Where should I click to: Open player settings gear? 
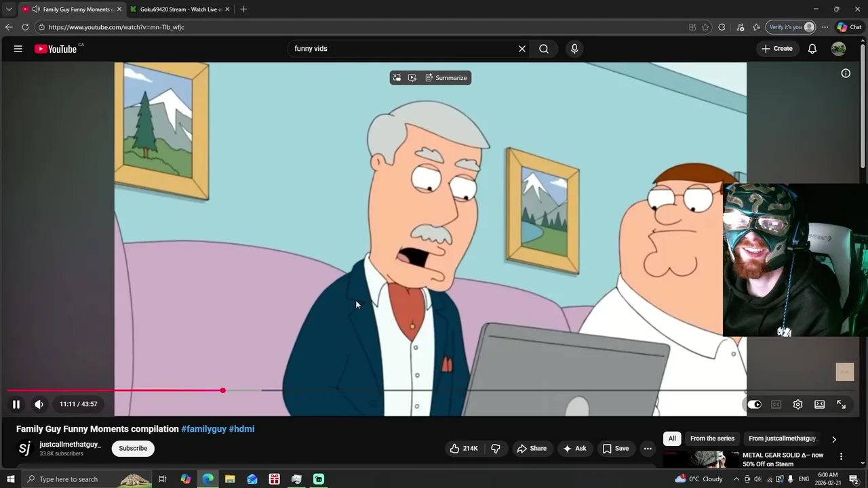[x=798, y=405]
